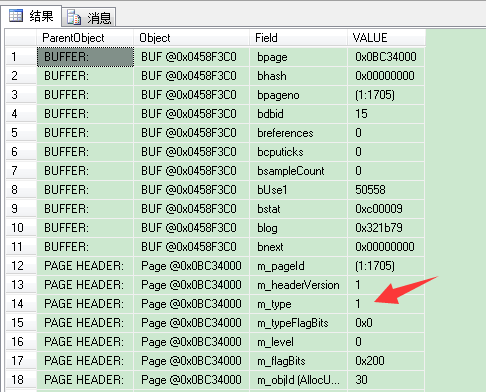Screen dimensions: 486x392
Task: Click the grid select-all corner cell
Action: click(21, 38)
